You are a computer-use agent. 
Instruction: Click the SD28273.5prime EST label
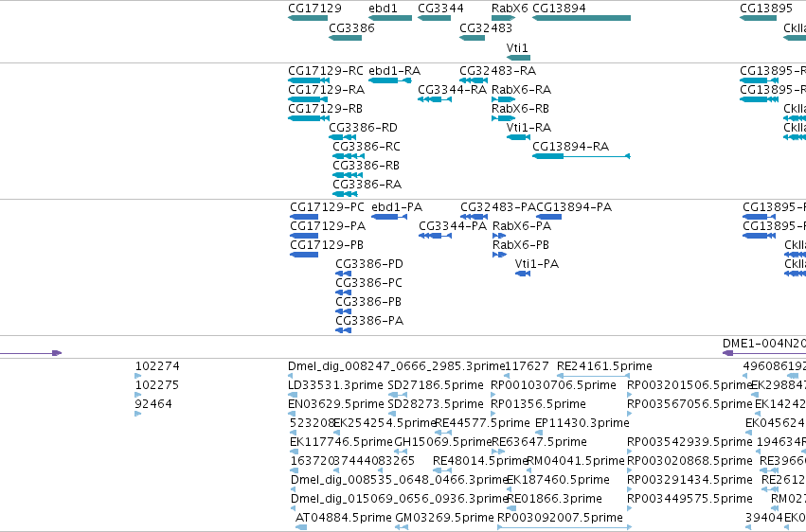pos(436,404)
